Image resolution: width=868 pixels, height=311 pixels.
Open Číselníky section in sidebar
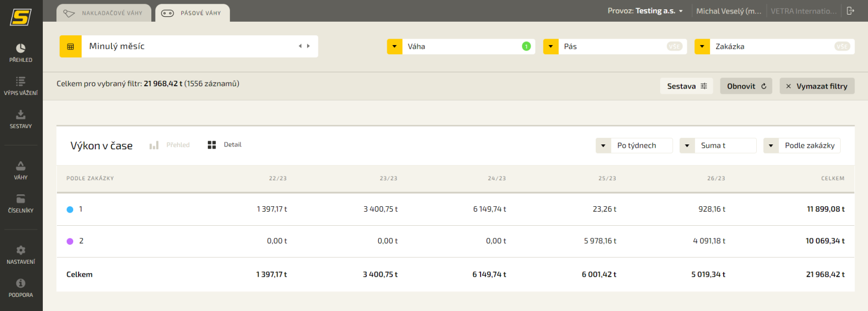pos(21,204)
